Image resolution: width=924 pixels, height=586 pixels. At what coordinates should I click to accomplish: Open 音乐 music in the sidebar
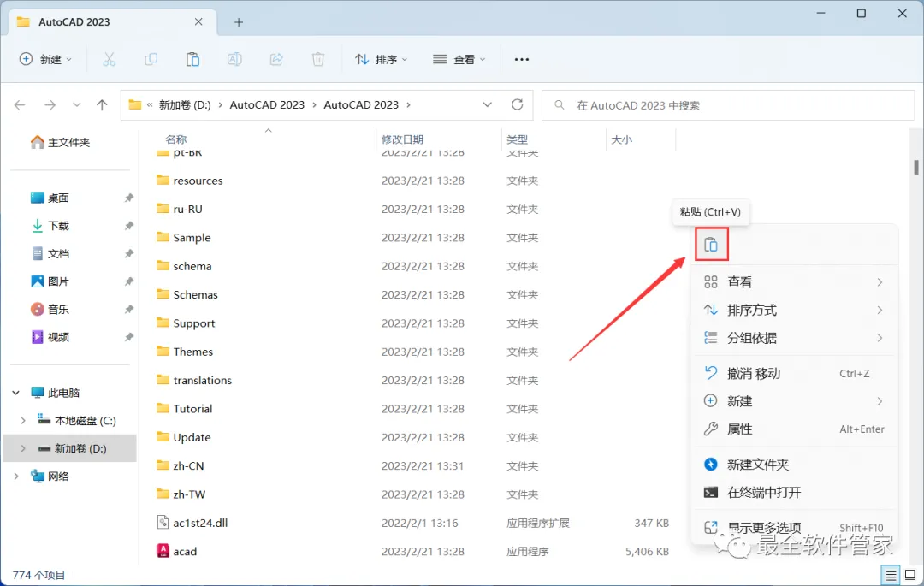(50, 309)
